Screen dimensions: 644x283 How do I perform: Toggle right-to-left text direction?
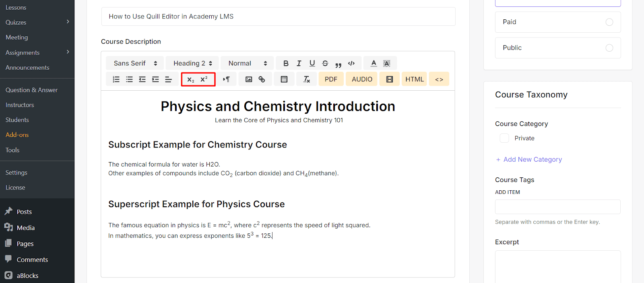tap(227, 79)
